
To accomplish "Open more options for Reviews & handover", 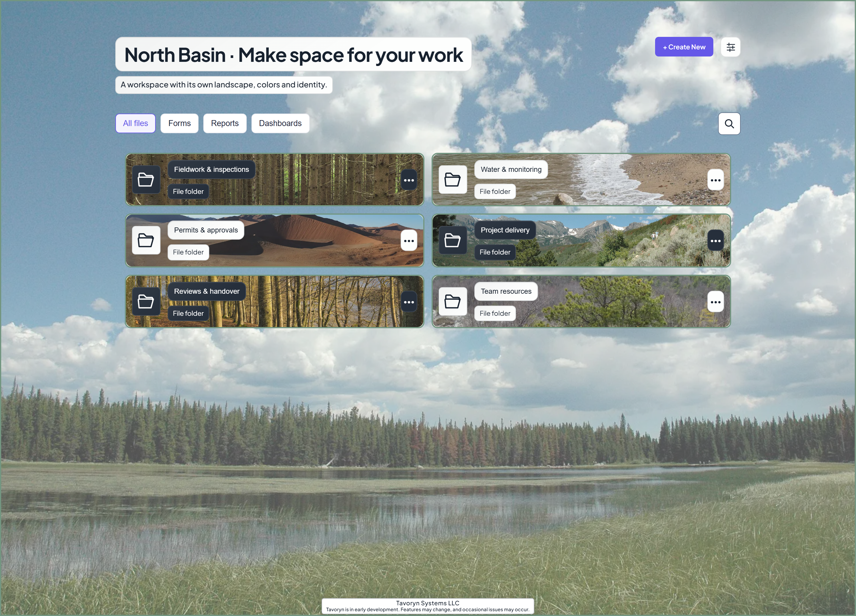I will click(409, 302).
